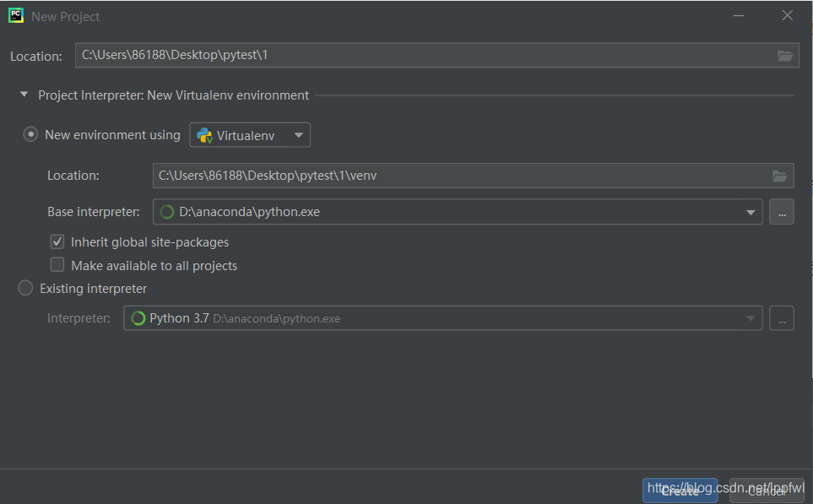Click the Base interpreter label
Image resolution: width=813 pixels, height=504 pixels.
click(94, 212)
